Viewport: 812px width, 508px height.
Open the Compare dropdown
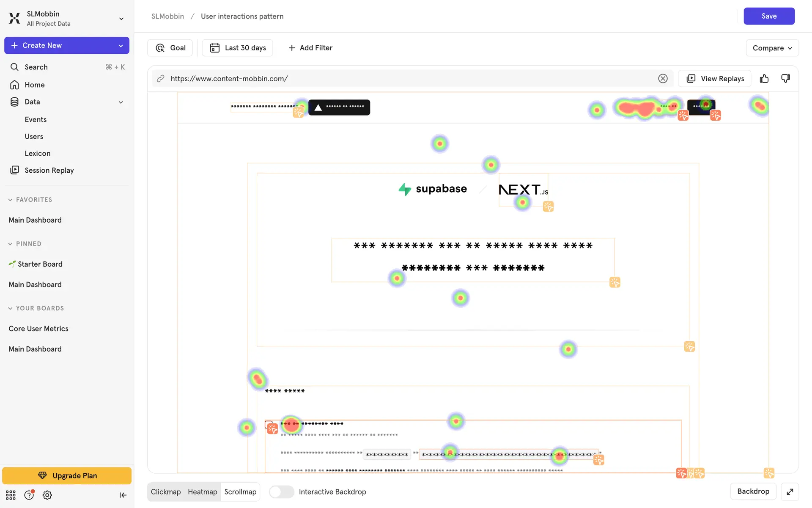click(x=772, y=48)
